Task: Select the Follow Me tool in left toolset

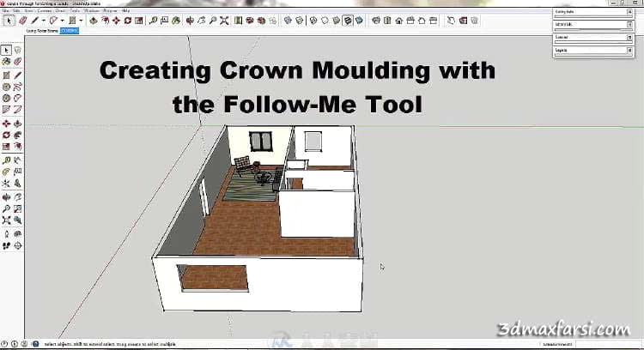Action: click(x=18, y=135)
